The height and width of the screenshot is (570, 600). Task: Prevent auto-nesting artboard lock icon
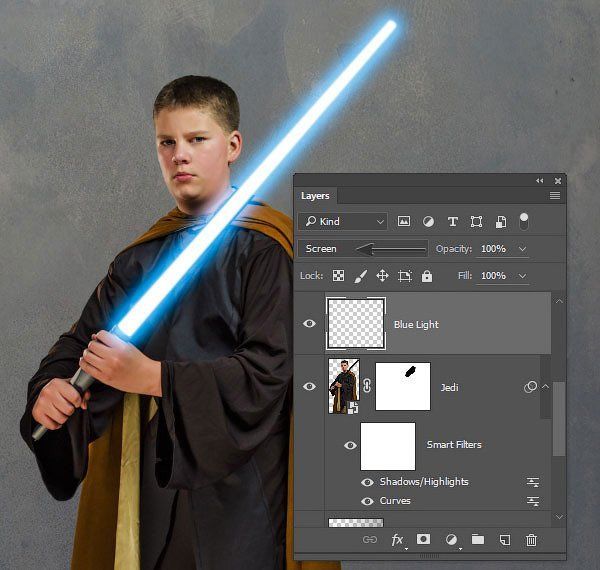(405, 276)
